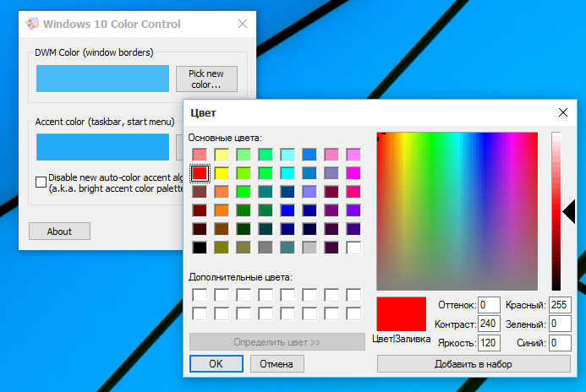
Task: Enable Disable new auto-color accent checkbox
Action: (x=41, y=182)
